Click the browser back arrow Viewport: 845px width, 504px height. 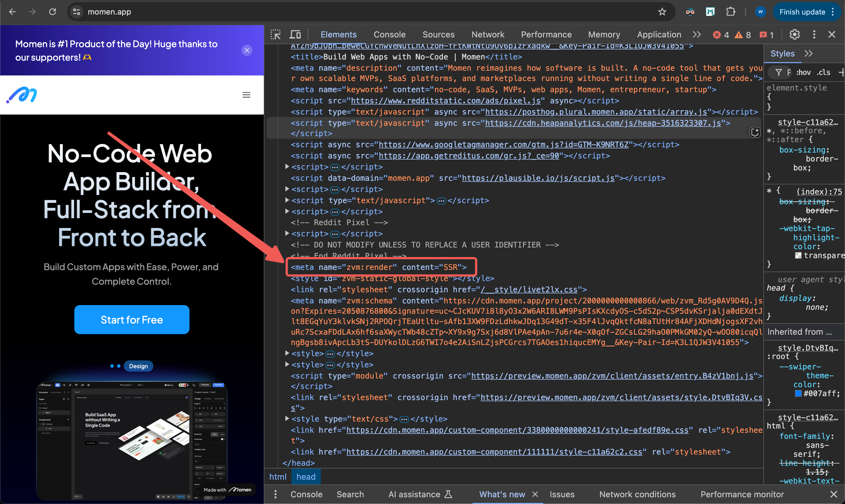click(12, 12)
